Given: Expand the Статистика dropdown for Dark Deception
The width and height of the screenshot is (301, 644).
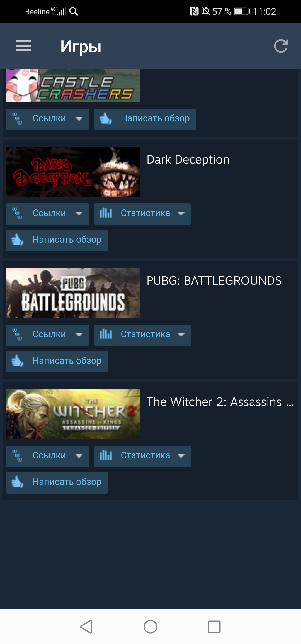Looking at the screenshot, I should [143, 214].
